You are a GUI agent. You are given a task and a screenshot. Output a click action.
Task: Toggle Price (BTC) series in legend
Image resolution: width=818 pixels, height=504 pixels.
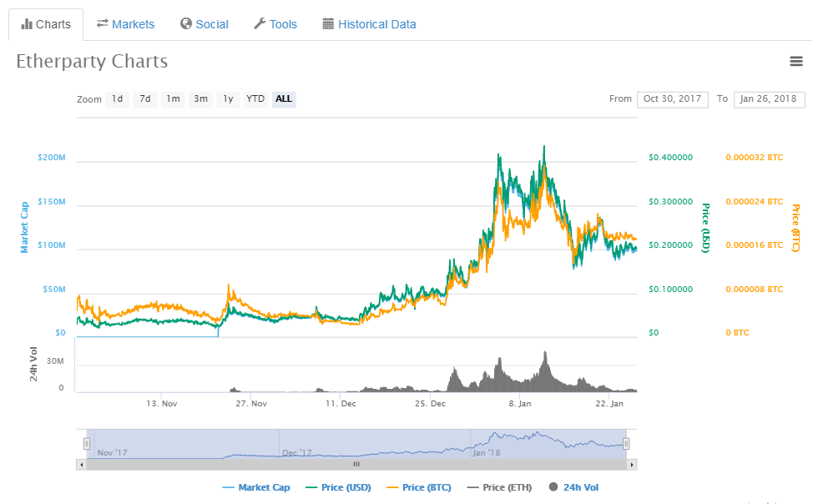point(419,487)
